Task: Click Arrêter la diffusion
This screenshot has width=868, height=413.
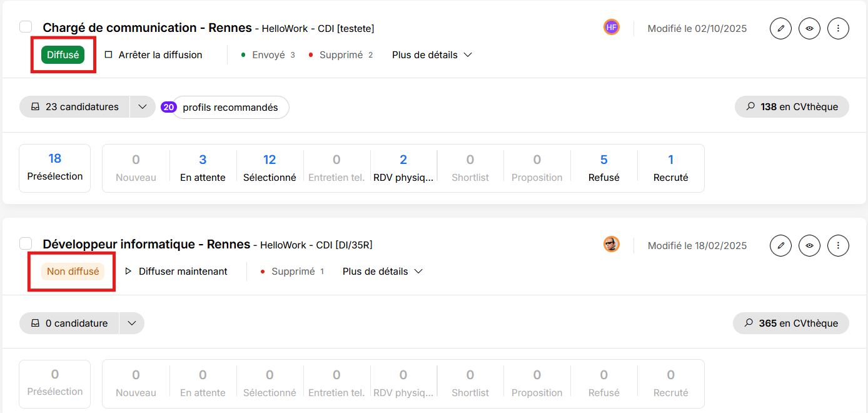Action: pos(153,55)
